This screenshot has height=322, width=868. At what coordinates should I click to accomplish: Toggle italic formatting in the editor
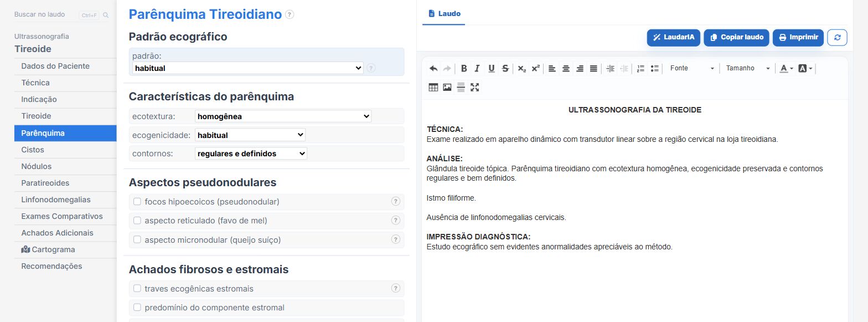pyautogui.click(x=477, y=68)
